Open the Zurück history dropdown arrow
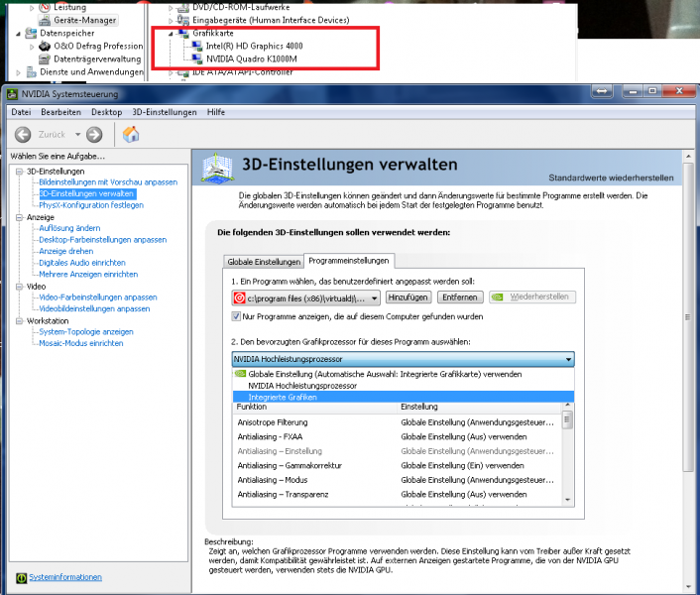This screenshot has width=700, height=595. [x=77, y=134]
